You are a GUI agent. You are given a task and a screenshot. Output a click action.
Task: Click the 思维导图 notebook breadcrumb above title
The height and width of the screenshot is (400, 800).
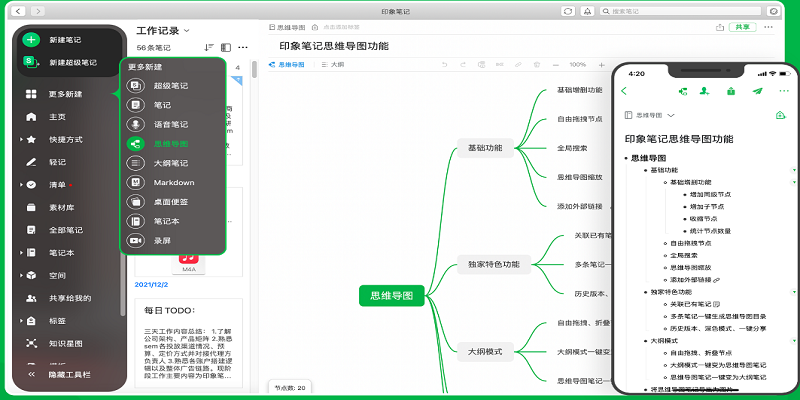[287, 27]
